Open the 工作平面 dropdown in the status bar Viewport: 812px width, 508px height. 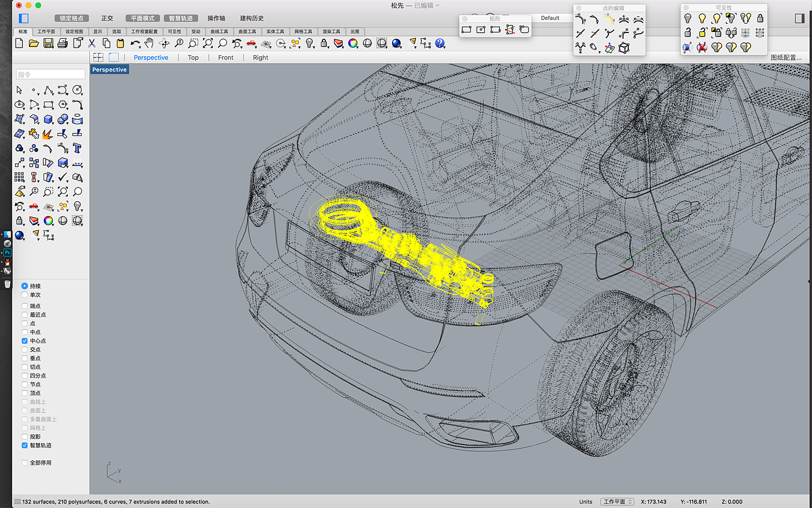coord(617,502)
